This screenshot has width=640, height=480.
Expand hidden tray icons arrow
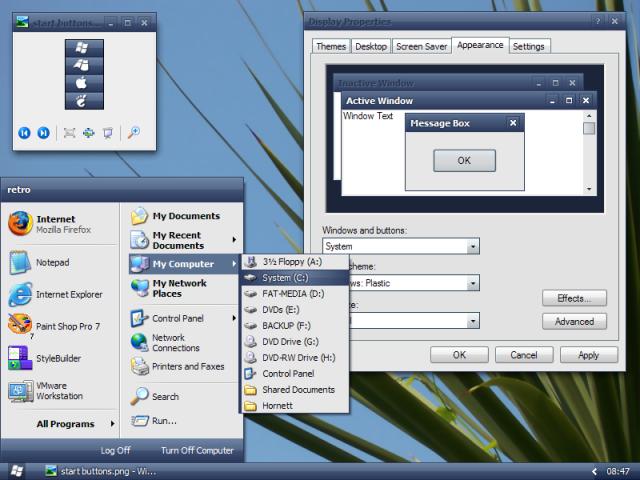pyautogui.click(x=594, y=471)
